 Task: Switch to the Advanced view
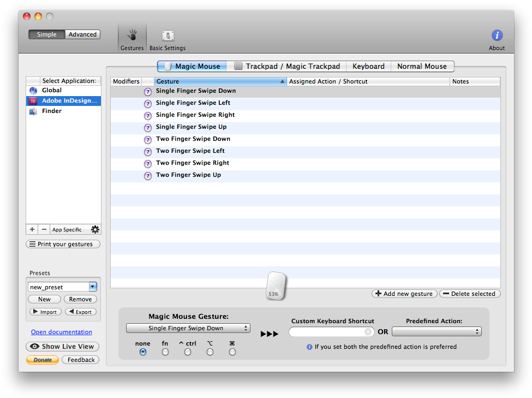(x=82, y=34)
